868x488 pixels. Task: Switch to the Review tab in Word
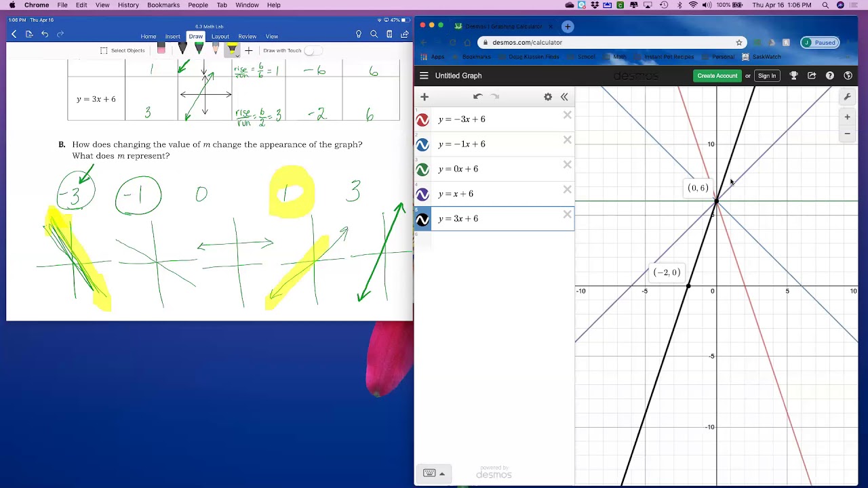248,37
